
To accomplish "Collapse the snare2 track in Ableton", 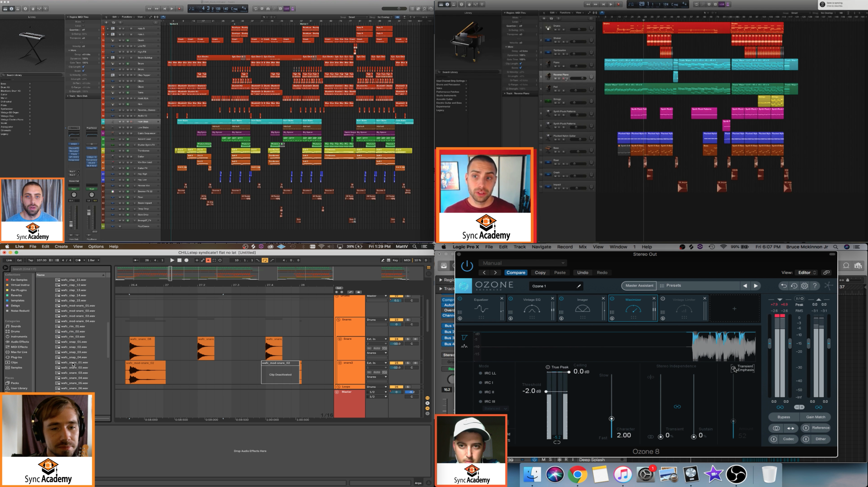I will pyautogui.click(x=340, y=363).
